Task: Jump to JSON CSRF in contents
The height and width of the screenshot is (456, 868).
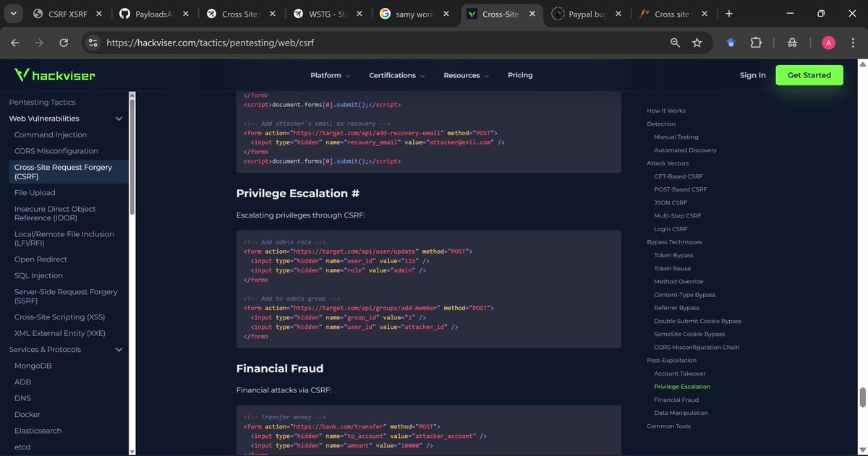Action: coord(671,202)
